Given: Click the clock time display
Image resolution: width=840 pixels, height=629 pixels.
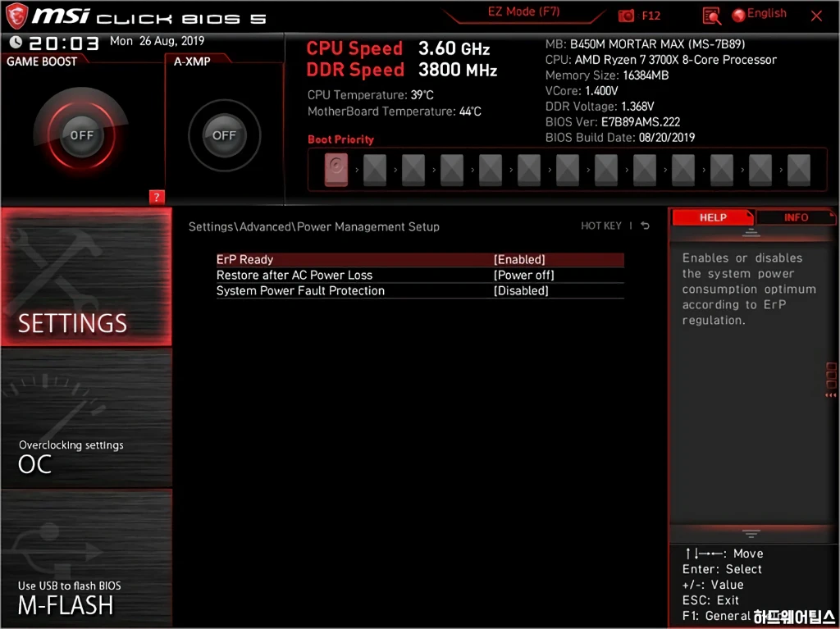Looking at the screenshot, I should tap(63, 43).
